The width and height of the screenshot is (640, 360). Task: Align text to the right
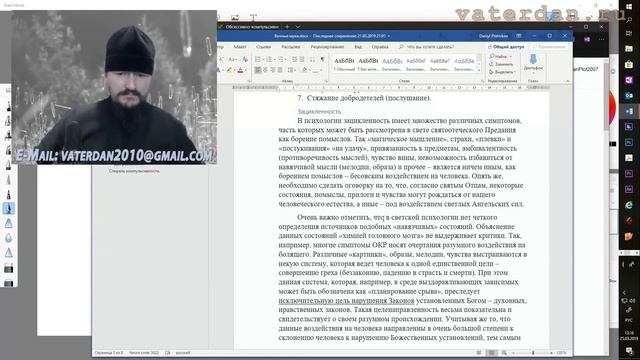click(273, 70)
